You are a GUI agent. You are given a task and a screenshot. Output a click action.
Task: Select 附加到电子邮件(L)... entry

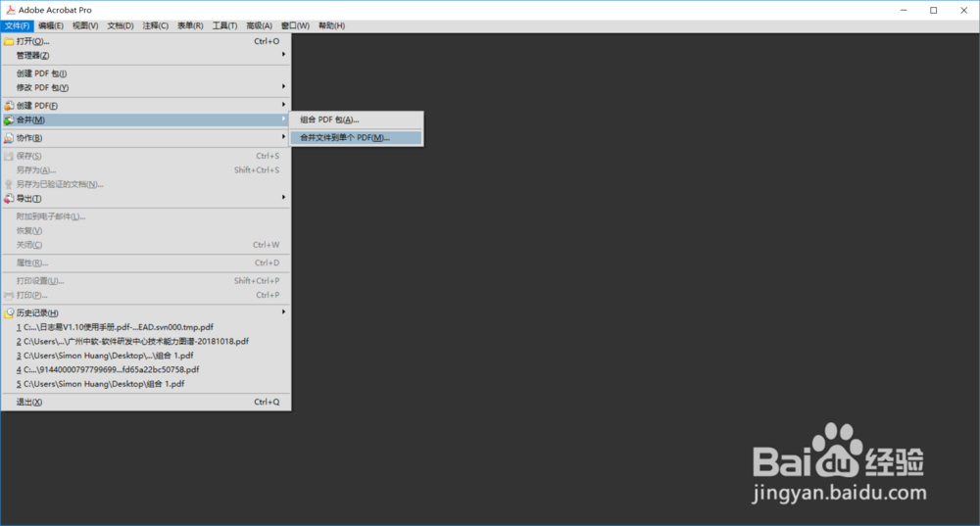pos(146,216)
